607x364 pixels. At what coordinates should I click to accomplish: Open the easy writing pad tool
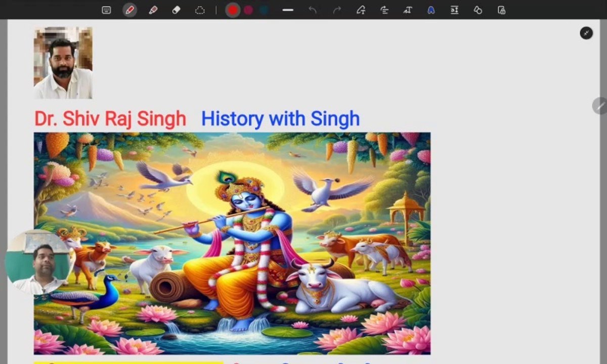(454, 10)
